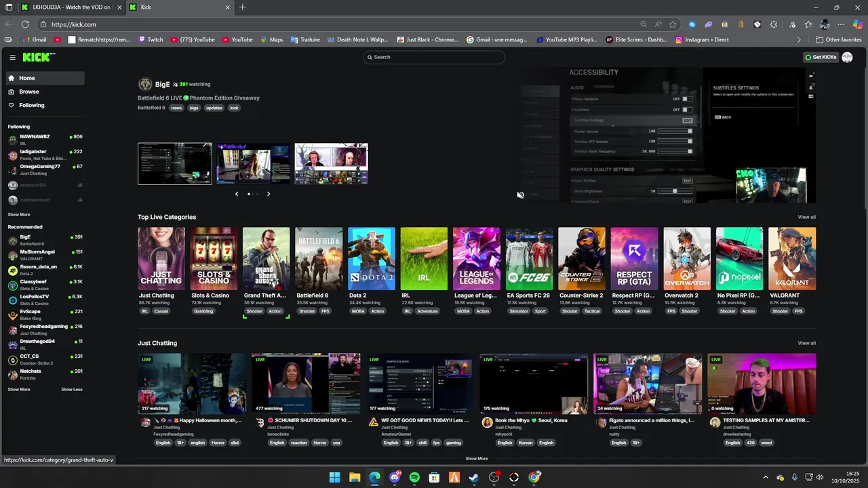This screenshot has width=868, height=488.
Task: Select the second featured stream thumbnail
Action: pos(253,163)
